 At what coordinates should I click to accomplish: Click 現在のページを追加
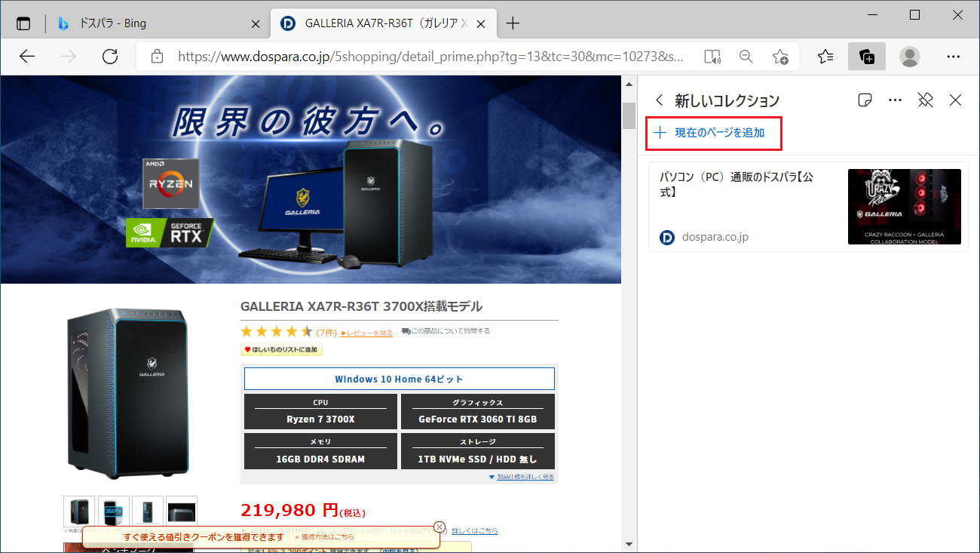pos(713,133)
